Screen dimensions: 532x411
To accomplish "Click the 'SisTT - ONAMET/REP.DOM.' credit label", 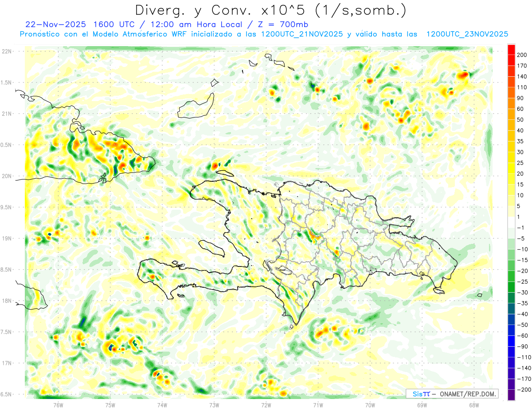I will tap(452, 394).
